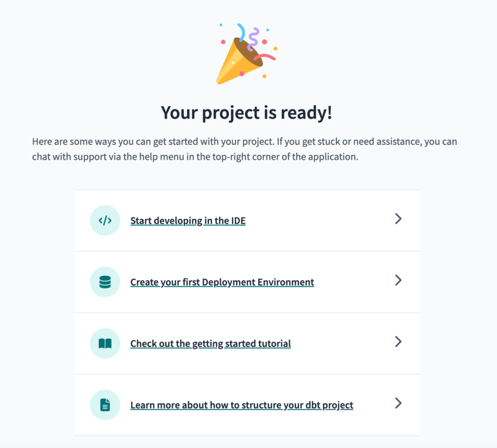497x448 pixels.
Task: Open 'Start developing in the IDE' link
Action: (188, 221)
